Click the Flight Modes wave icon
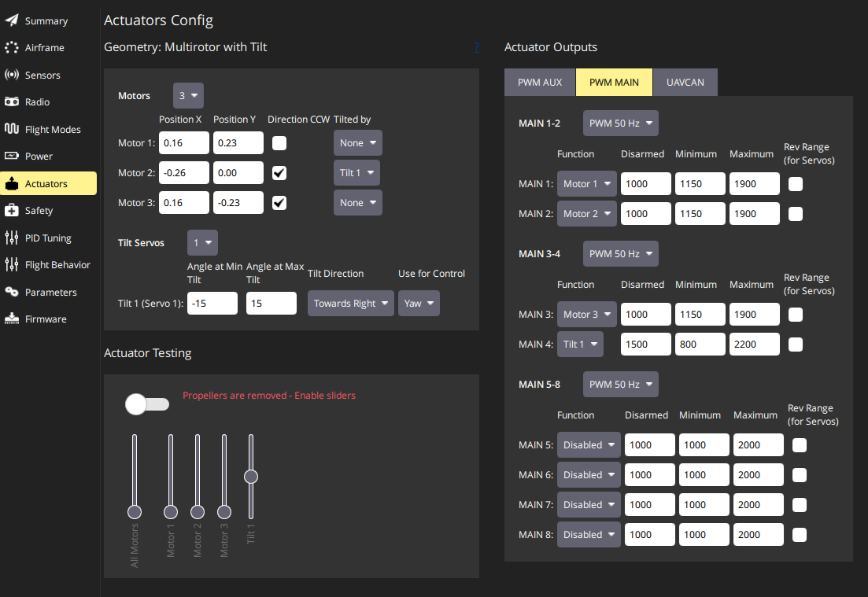The image size is (868, 597). (12, 129)
